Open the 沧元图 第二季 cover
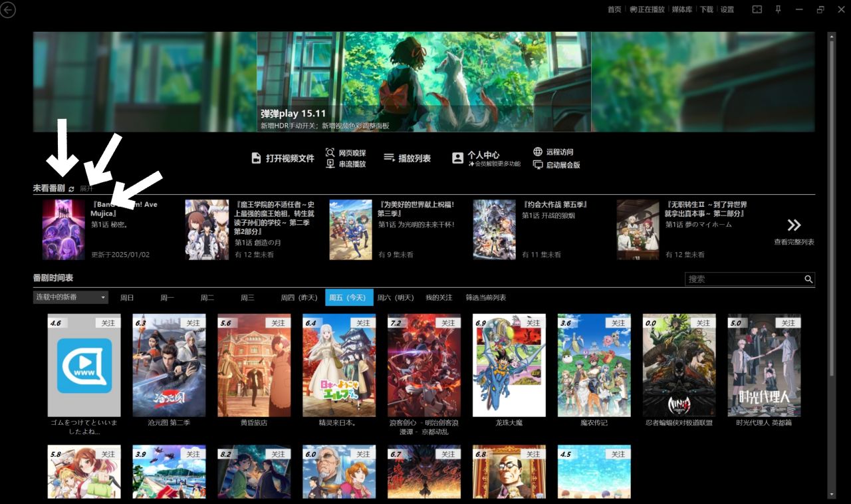 tap(170, 365)
